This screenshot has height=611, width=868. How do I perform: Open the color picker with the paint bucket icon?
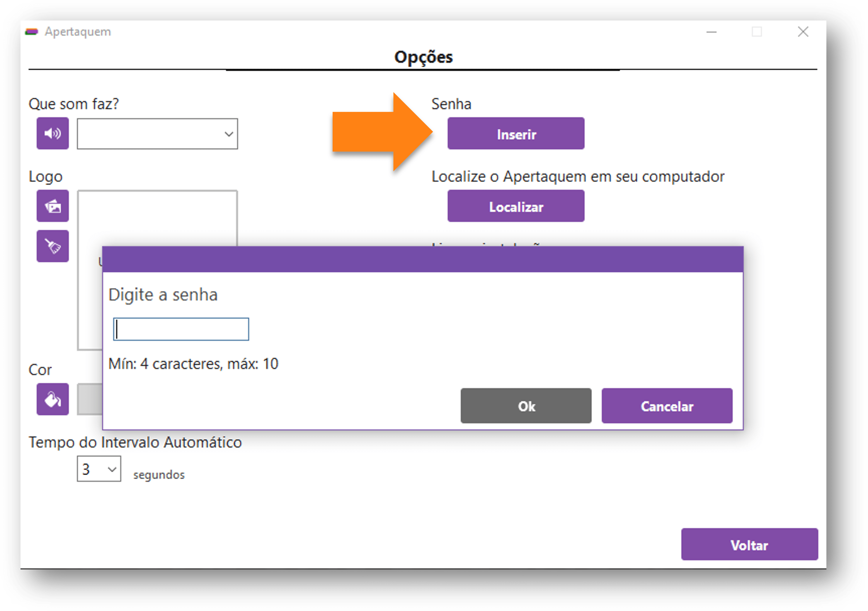tap(52, 399)
